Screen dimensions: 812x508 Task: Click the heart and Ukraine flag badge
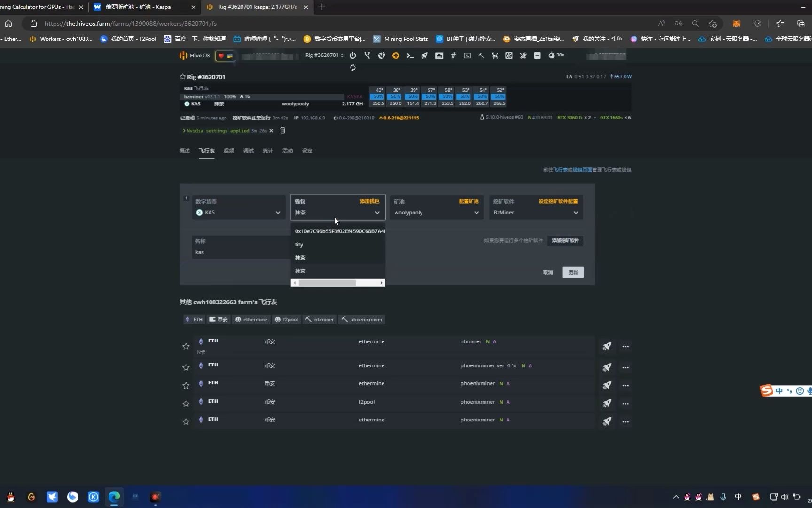pos(226,56)
